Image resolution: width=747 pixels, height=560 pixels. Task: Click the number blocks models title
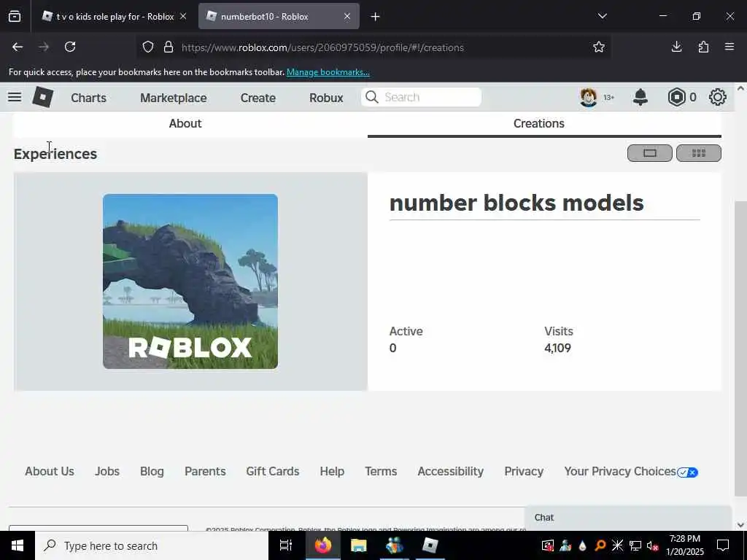point(516,203)
